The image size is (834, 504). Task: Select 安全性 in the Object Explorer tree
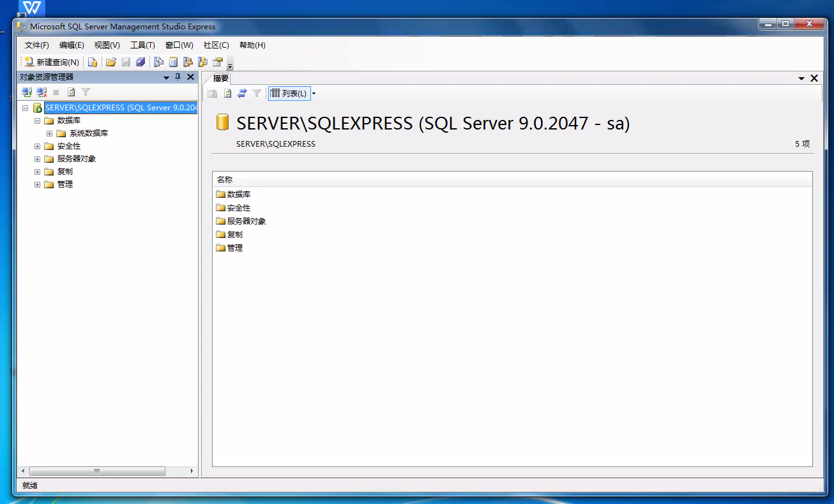point(69,146)
